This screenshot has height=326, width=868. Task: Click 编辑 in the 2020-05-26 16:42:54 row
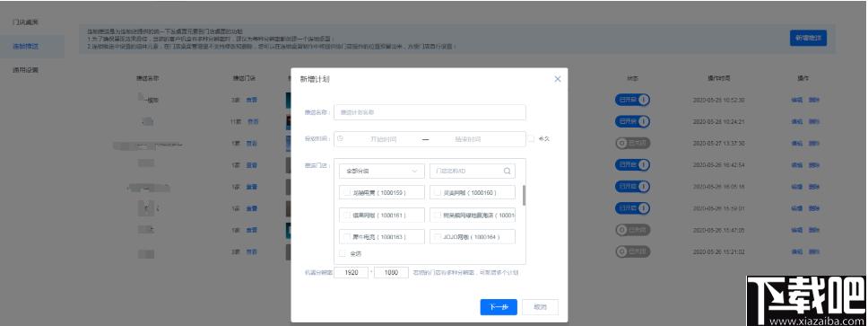[796, 164]
